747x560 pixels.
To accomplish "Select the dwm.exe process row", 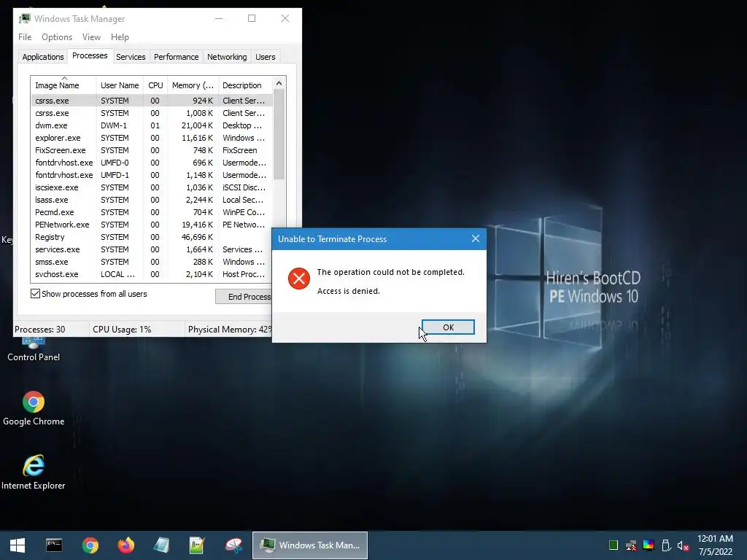I will (152, 125).
